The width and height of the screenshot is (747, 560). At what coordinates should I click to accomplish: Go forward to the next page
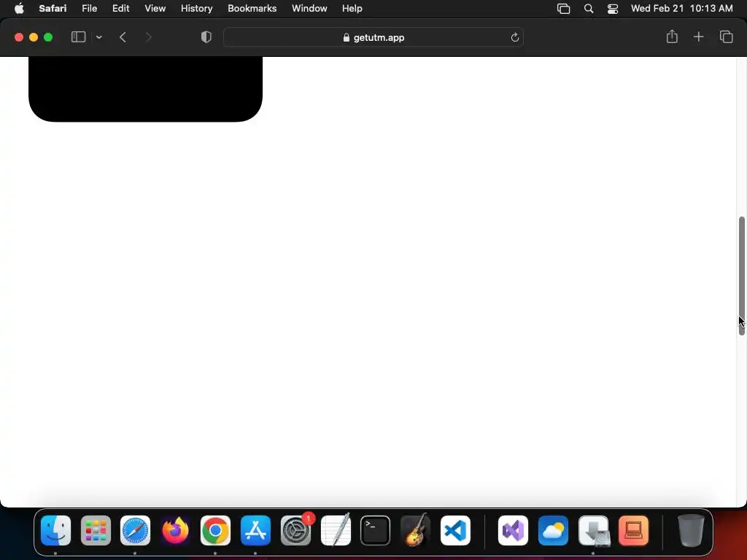click(148, 37)
